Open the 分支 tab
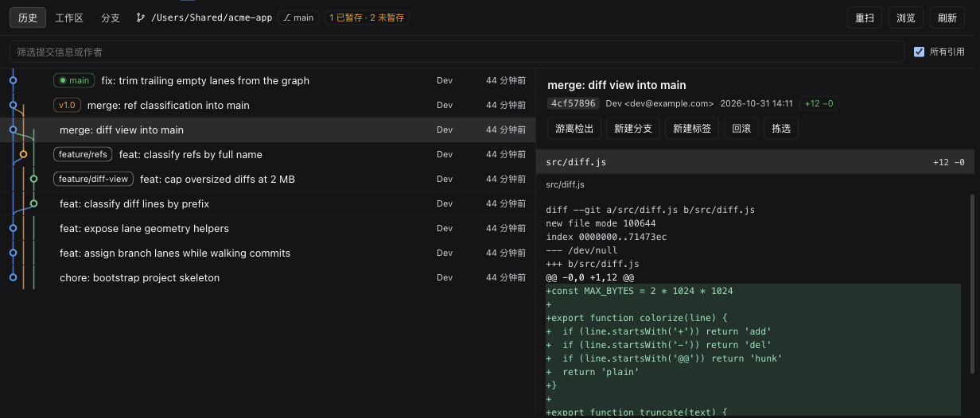The height and width of the screenshot is (418, 980). [111, 17]
